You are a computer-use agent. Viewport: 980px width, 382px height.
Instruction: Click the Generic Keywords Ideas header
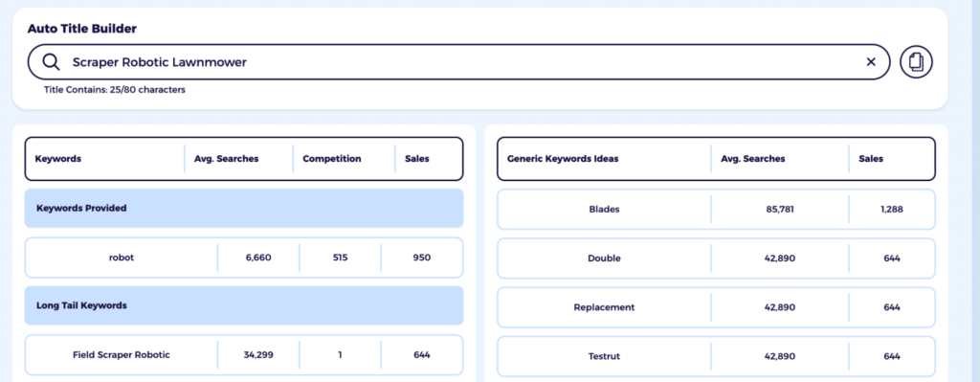563,159
